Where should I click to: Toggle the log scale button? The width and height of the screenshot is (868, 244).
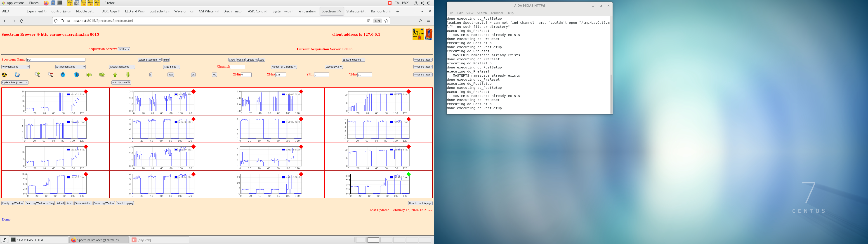[x=214, y=75]
